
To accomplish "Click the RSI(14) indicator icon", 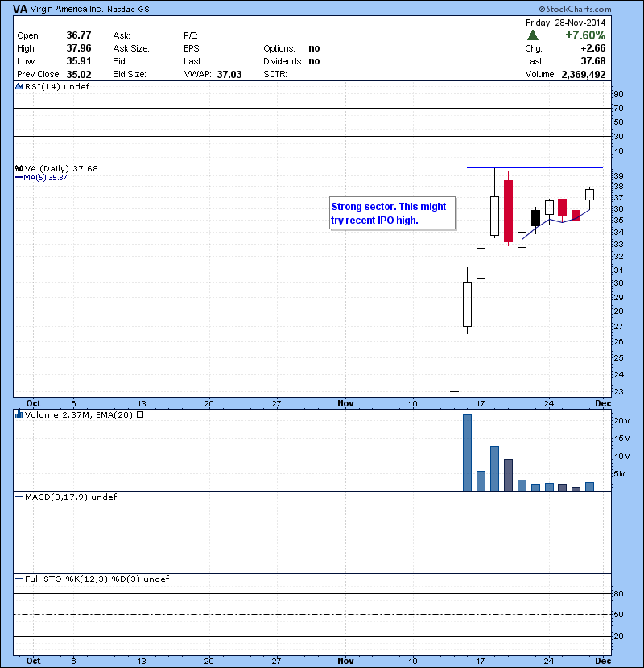I will tap(19, 86).
